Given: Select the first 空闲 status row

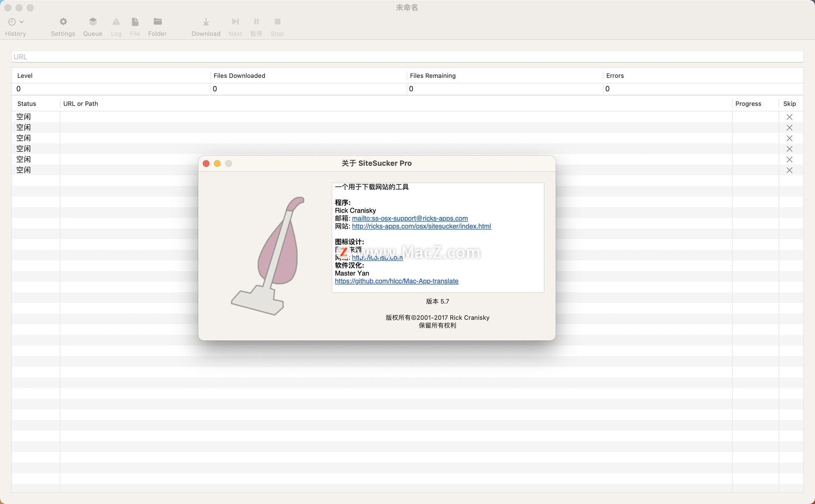Looking at the screenshot, I should (23, 117).
